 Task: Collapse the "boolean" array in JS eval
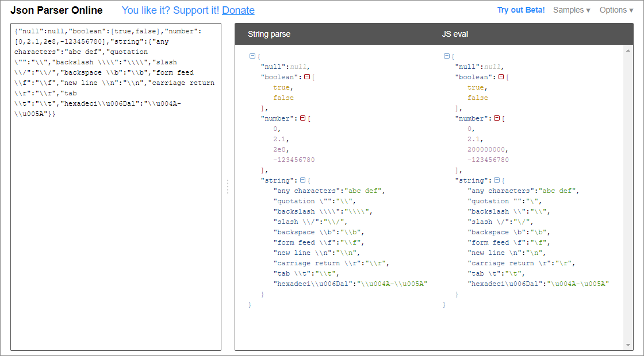point(501,77)
